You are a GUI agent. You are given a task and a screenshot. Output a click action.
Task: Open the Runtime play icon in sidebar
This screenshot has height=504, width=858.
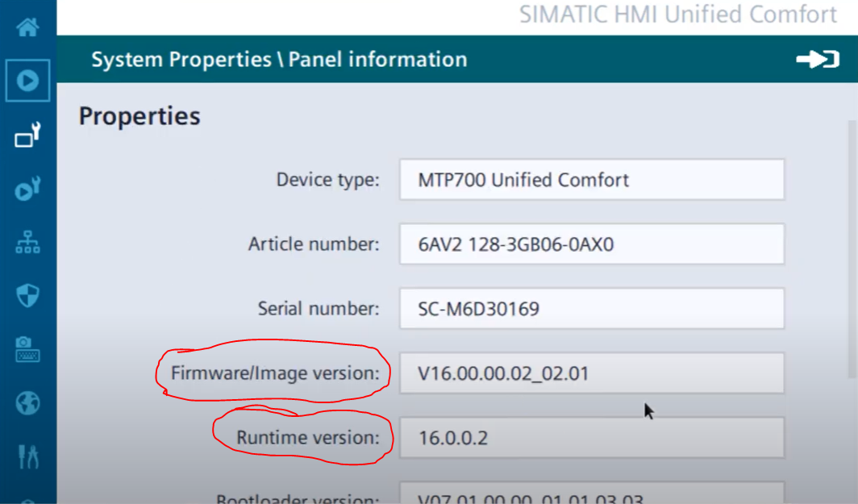click(x=27, y=81)
